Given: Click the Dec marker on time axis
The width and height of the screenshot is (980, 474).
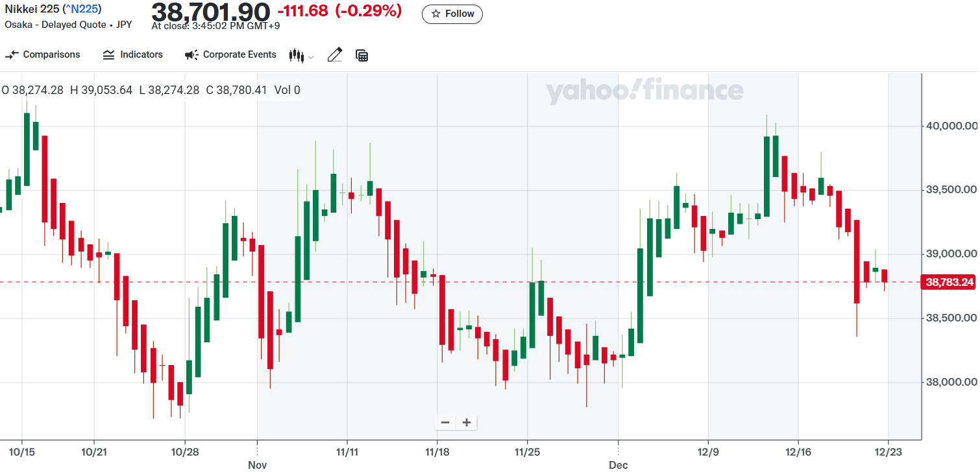Looking at the screenshot, I should (618, 465).
